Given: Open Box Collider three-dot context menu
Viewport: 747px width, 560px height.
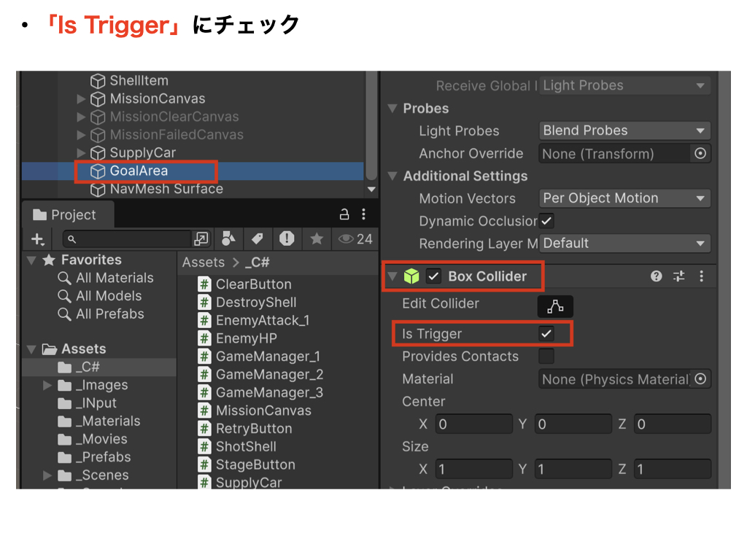Looking at the screenshot, I should (x=702, y=276).
